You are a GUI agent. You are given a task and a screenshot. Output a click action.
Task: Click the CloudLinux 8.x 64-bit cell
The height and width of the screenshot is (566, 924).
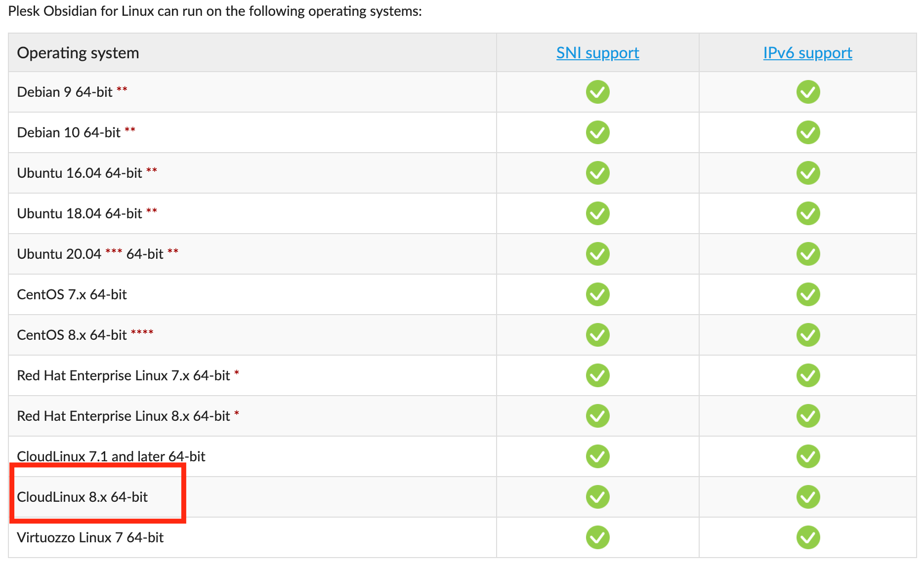[83, 497]
